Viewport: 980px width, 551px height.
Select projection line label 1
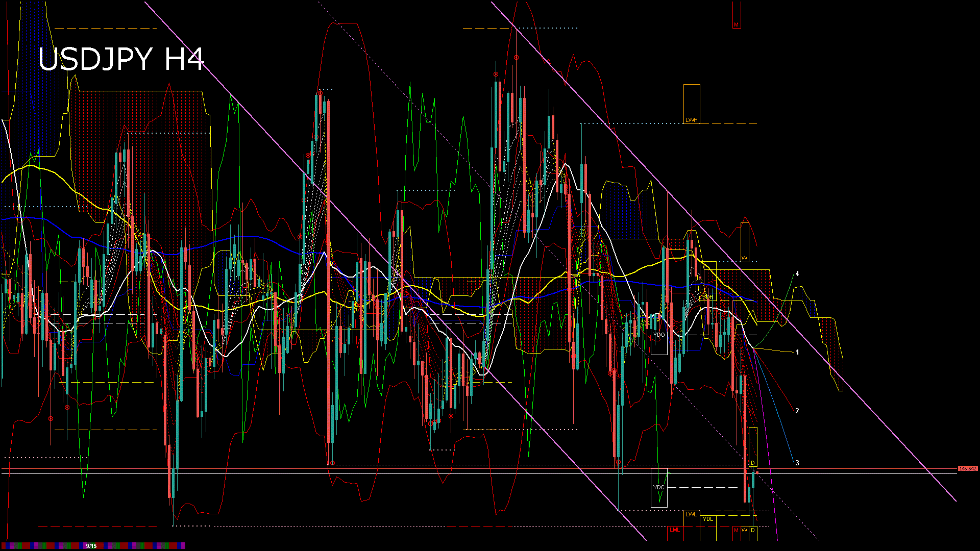(797, 352)
